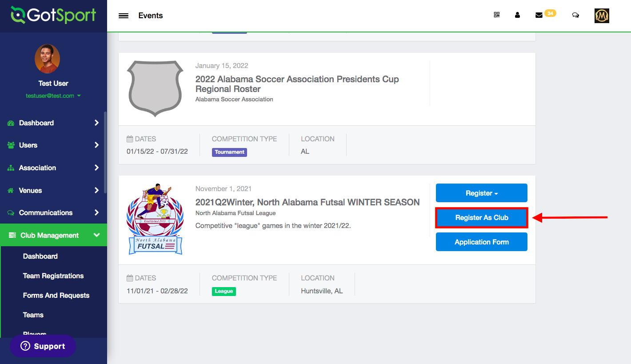Click the Test User profile photo

(x=47, y=59)
